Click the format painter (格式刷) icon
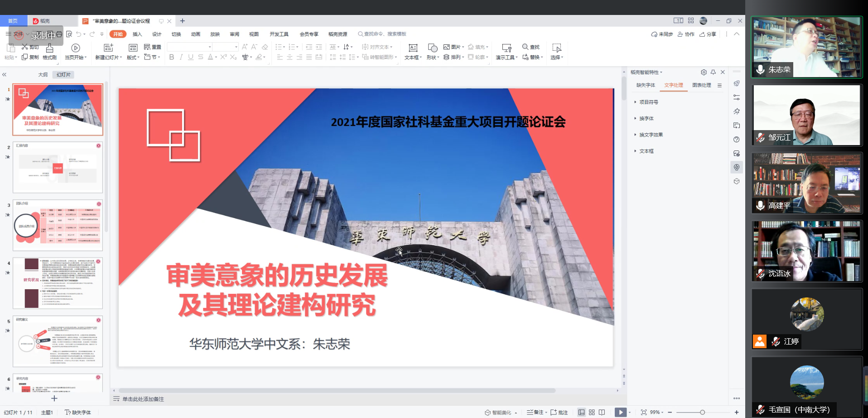 coord(49,48)
